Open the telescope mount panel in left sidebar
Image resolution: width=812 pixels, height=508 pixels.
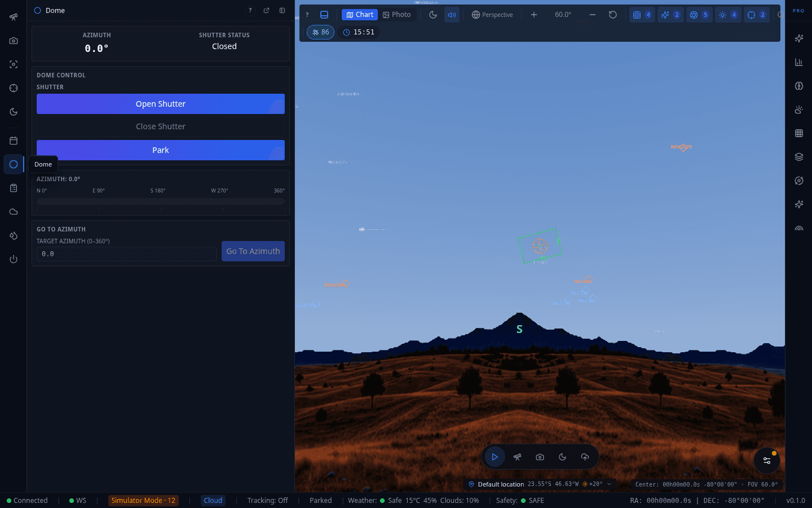point(14,17)
